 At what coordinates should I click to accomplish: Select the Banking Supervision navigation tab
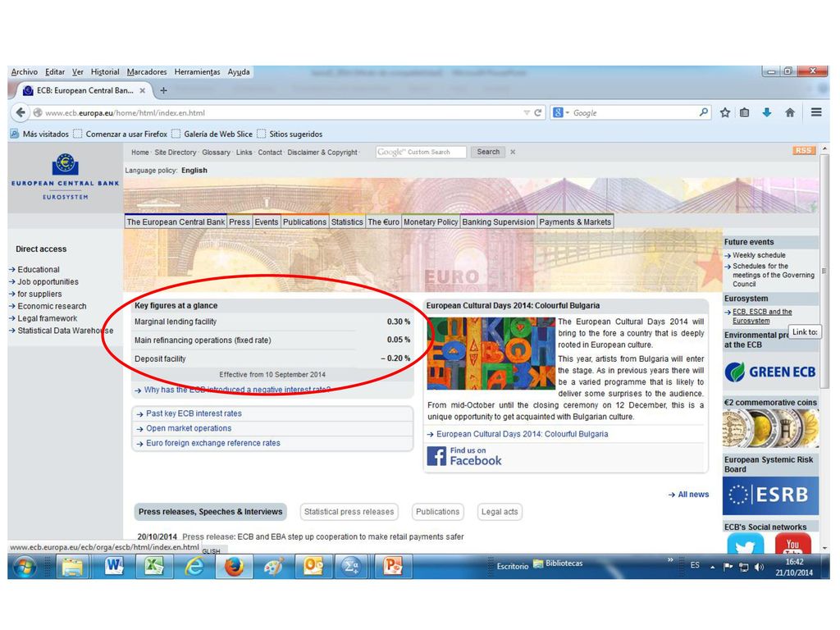pos(498,221)
